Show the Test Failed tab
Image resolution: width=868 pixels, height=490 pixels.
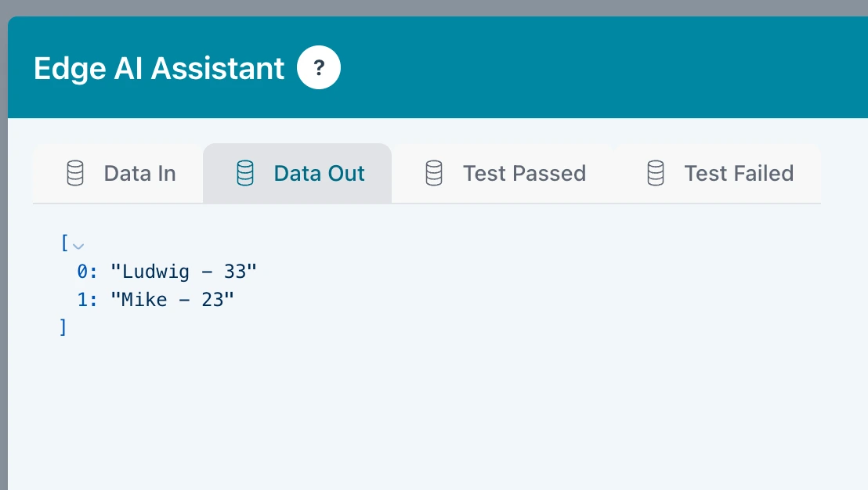point(739,173)
